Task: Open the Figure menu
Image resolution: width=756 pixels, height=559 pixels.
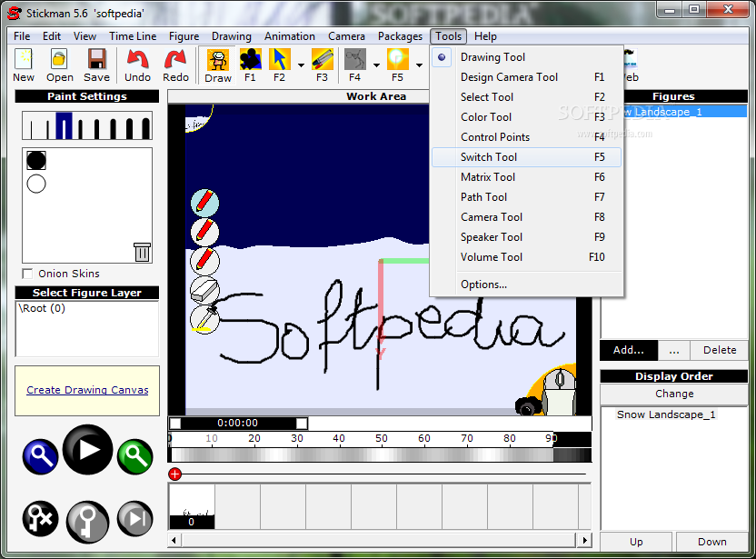Action: click(184, 36)
